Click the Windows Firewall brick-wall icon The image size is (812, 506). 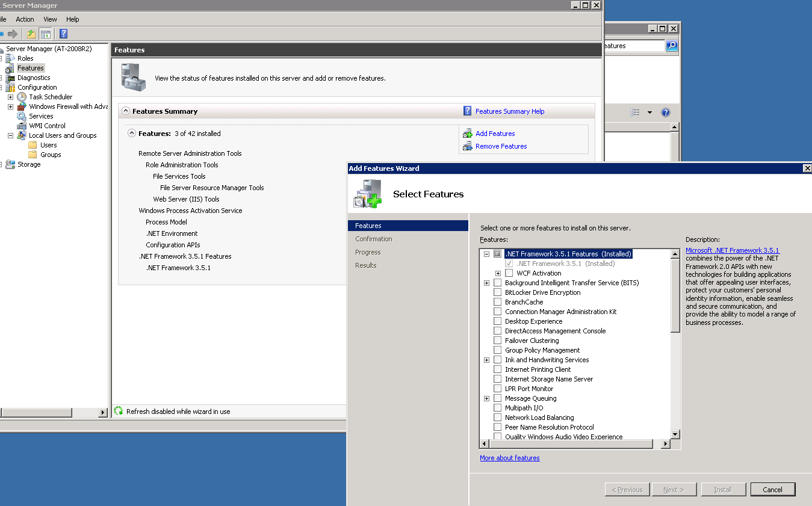pyautogui.click(x=22, y=106)
